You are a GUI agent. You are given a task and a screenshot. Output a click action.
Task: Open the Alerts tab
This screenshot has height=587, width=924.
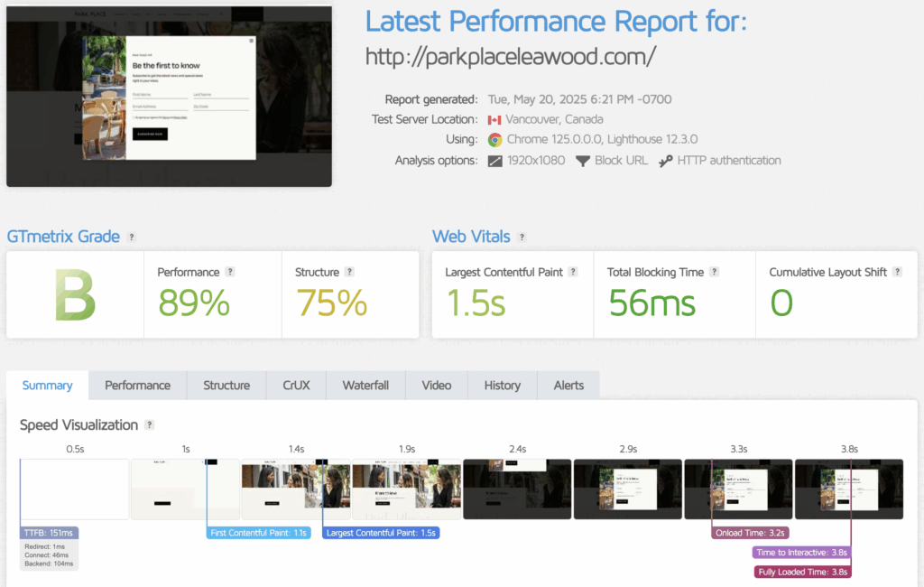tap(568, 386)
